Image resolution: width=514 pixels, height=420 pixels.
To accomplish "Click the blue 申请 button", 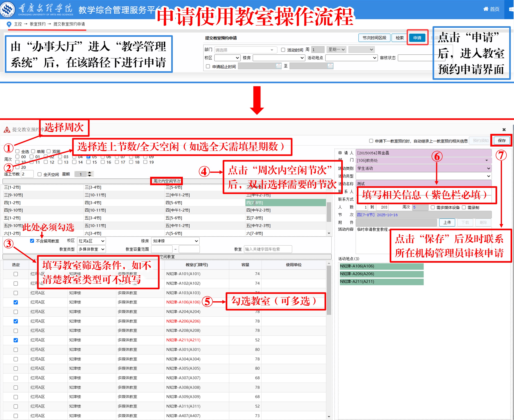I will coord(417,38).
